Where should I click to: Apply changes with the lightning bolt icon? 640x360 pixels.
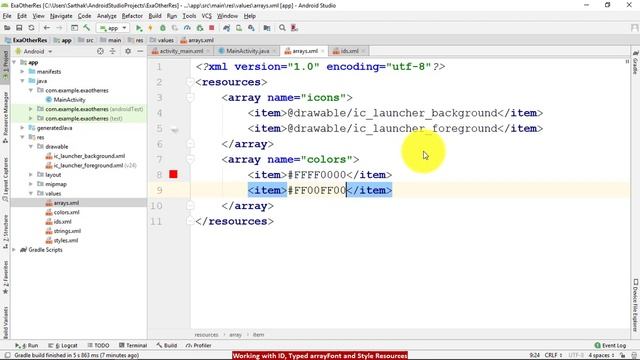tap(150, 28)
